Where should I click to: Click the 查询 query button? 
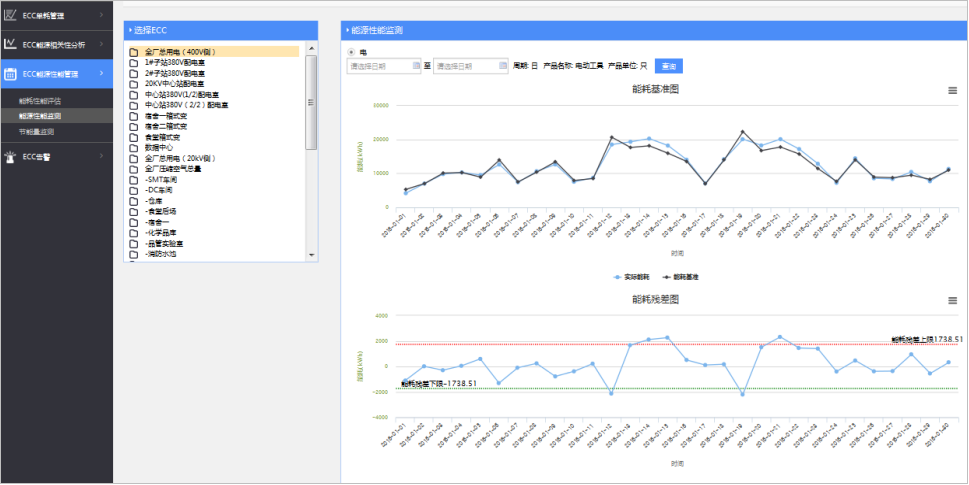669,65
